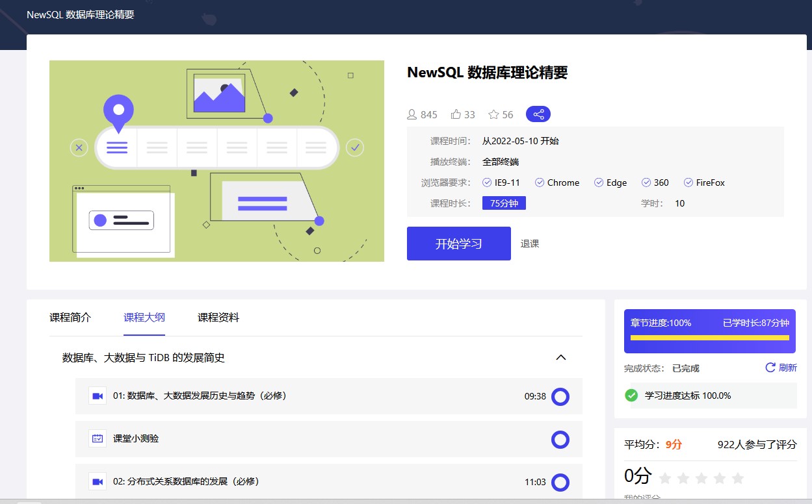
Task: Select the 课程大纲 tab
Action: click(144, 318)
